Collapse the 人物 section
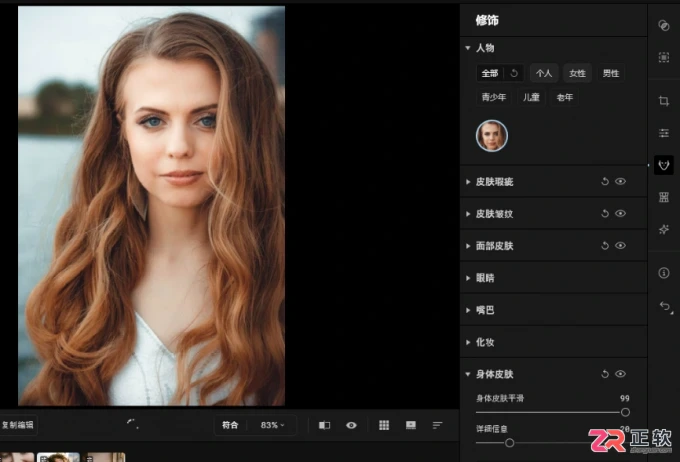 [468, 48]
